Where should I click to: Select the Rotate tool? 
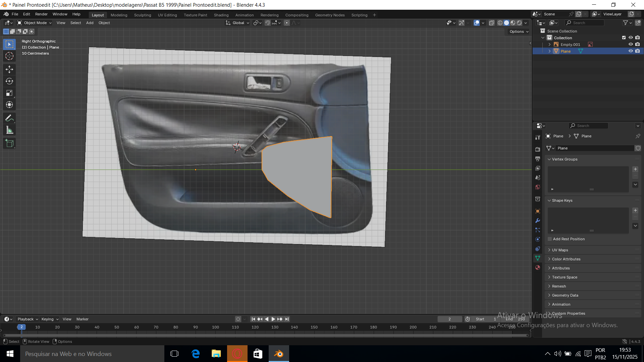pyautogui.click(x=9, y=81)
